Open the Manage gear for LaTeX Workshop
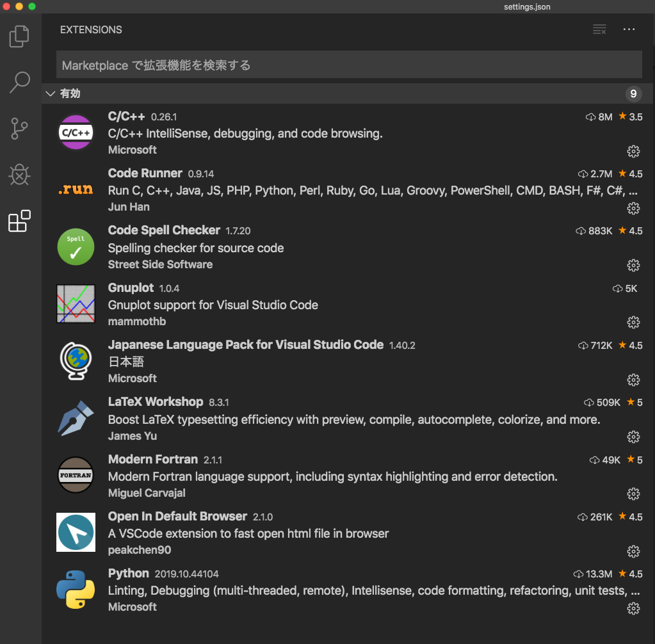This screenshot has height=644, width=655. (x=633, y=437)
